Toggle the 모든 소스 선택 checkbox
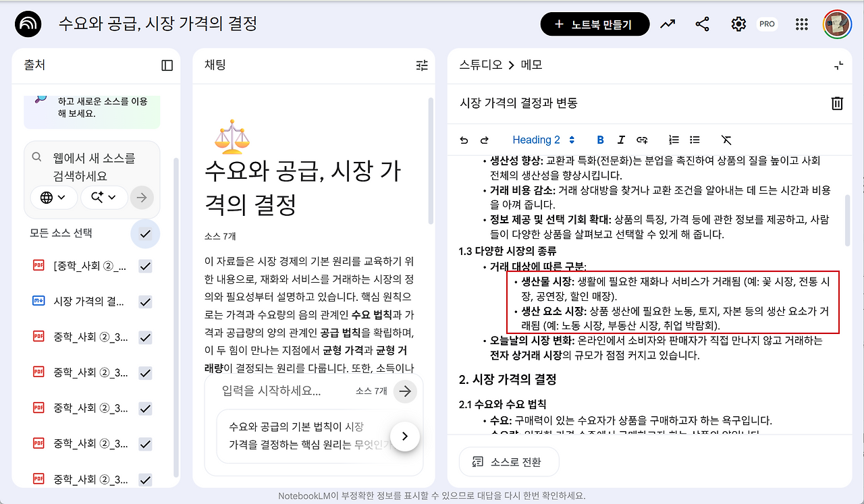The width and height of the screenshot is (864, 504). click(x=145, y=233)
